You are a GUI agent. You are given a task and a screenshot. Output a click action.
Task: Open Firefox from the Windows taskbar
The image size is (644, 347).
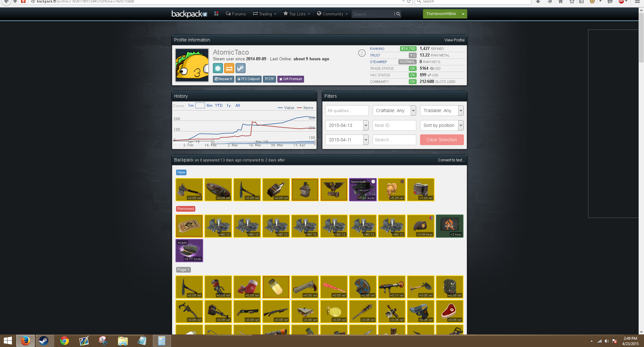pyautogui.click(x=25, y=341)
